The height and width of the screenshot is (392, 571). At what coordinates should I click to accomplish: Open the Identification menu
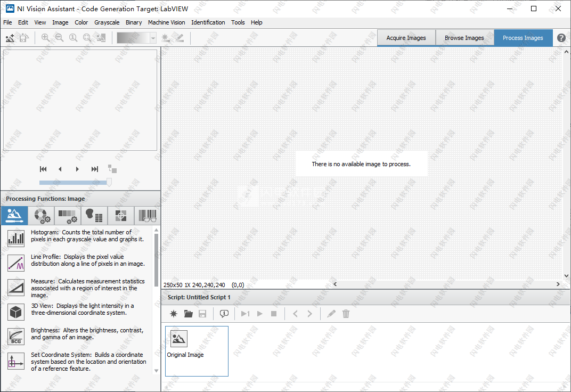coord(208,22)
